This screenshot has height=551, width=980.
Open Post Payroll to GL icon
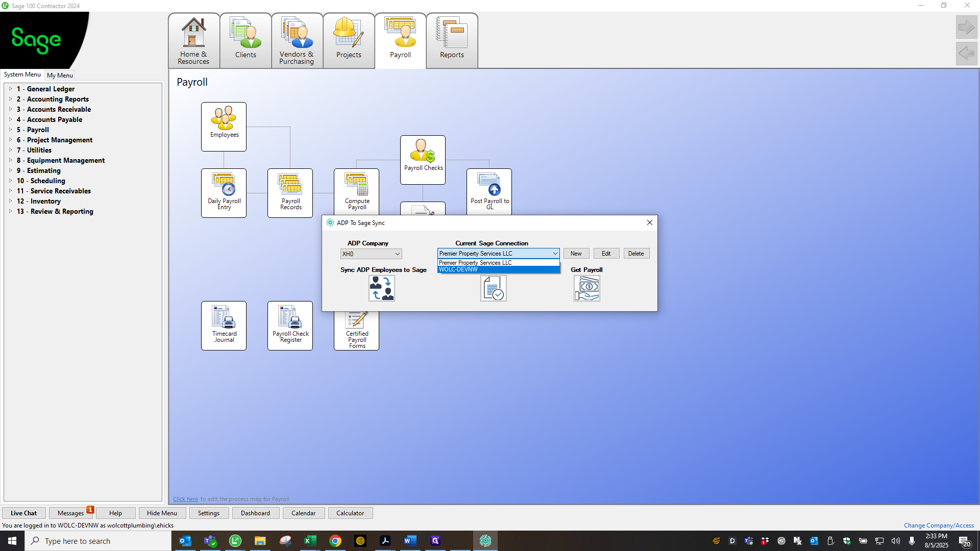click(489, 192)
